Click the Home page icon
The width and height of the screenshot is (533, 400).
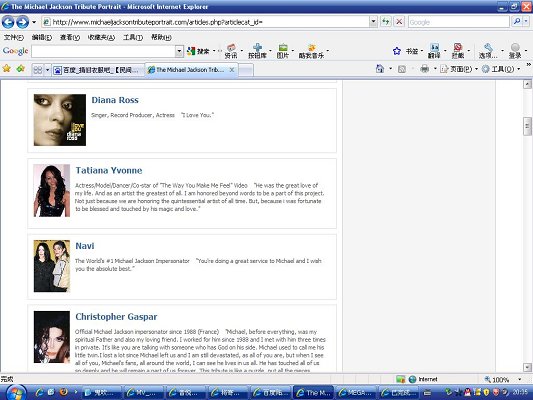click(380, 69)
